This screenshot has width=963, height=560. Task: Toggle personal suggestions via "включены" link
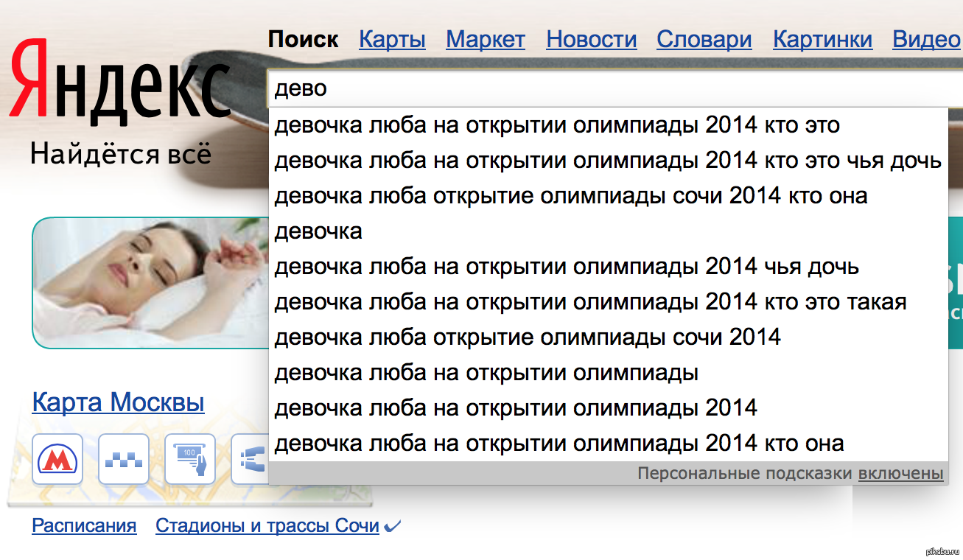click(900, 474)
